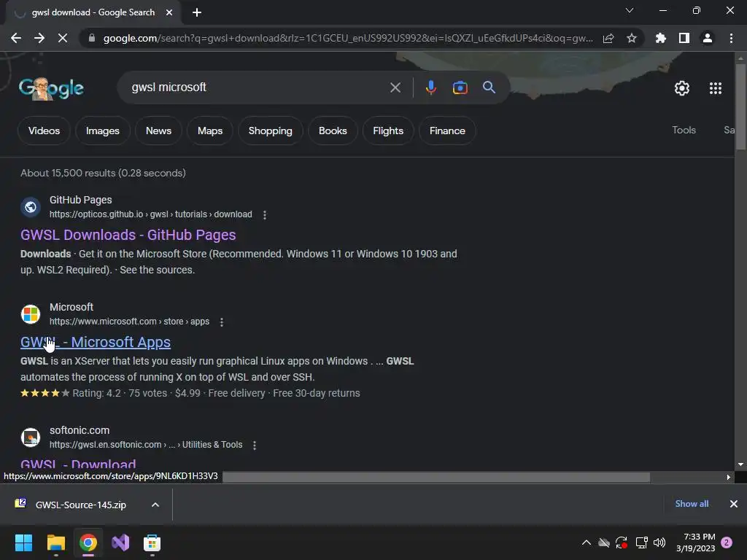Filter results by Images
Screen dimensions: 747x560
(102, 131)
